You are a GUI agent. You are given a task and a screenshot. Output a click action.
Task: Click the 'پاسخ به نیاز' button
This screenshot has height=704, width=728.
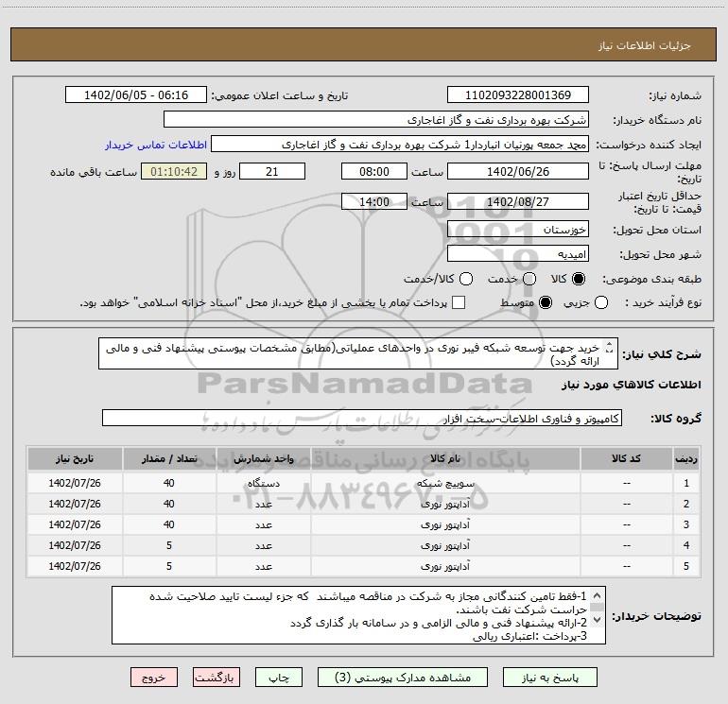pos(549,678)
